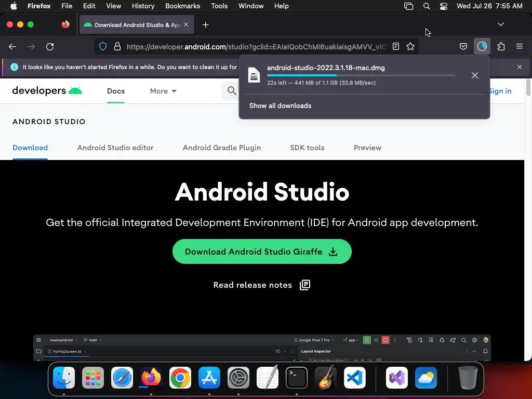Open Visual Studio from the Dock
Screen dimensions: 532x399
(x=397, y=378)
